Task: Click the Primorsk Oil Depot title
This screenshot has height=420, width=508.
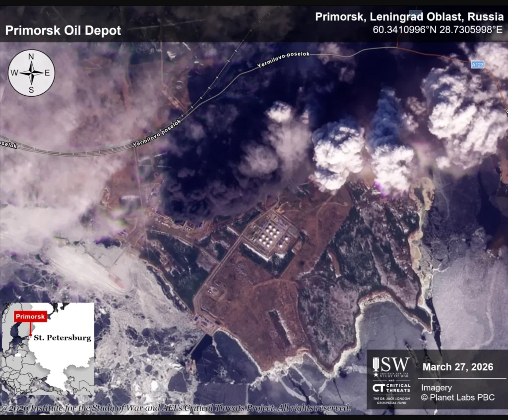Action: (63, 31)
